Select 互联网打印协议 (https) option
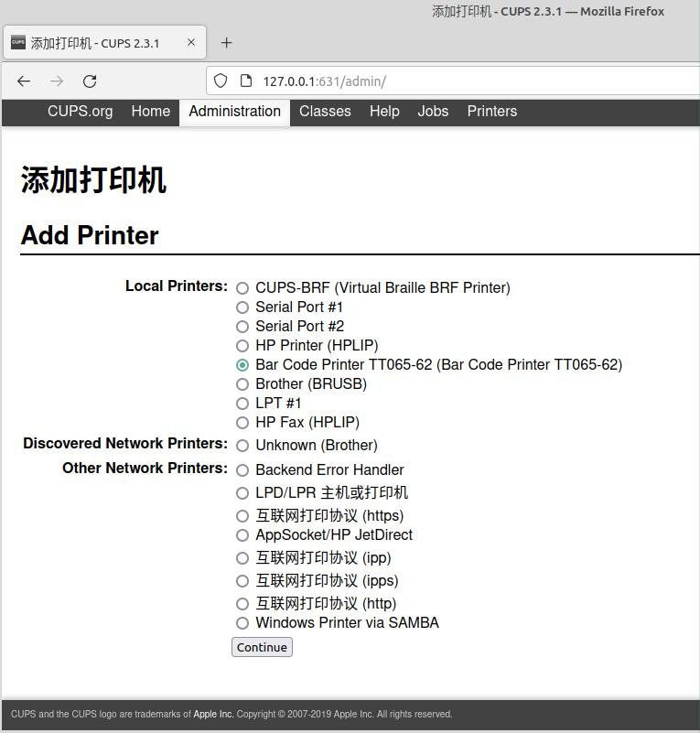The image size is (700, 733). pos(242,516)
